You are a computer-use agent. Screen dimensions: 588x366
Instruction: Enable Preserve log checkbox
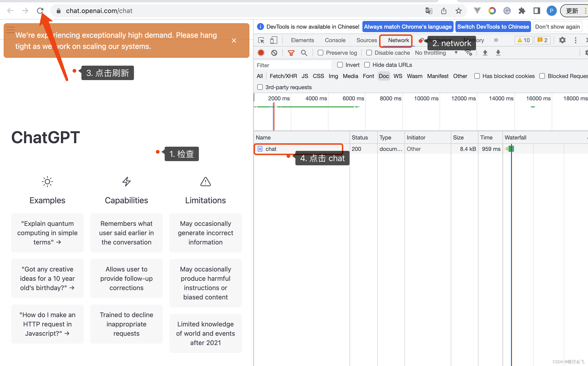(320, 53)
